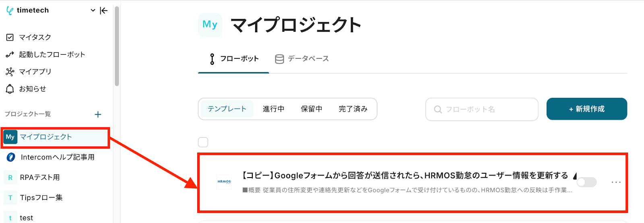Open the Intercomヘルプ記事用 project
644x223 pixels.
[57, 157]
